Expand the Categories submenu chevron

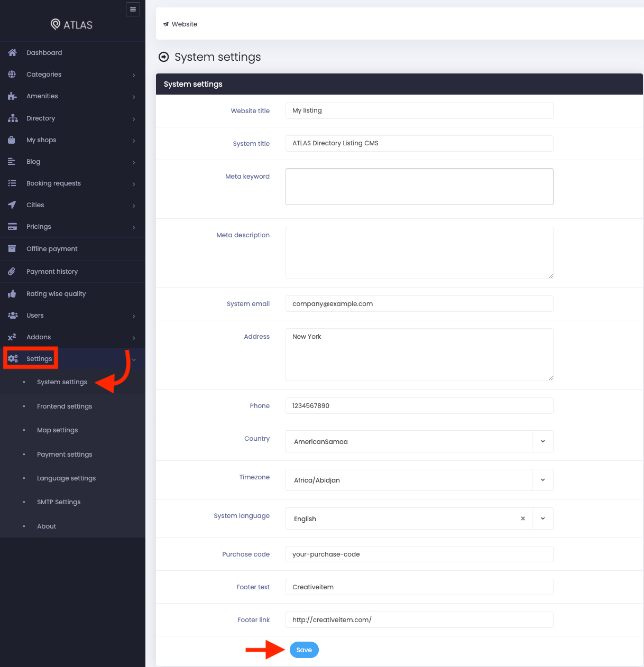click(x=134, y=75)
